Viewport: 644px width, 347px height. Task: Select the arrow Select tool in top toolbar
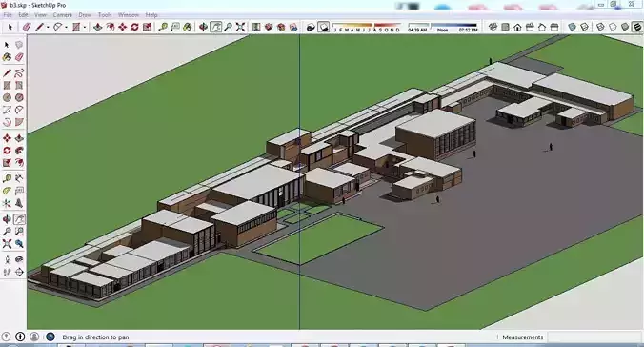(10, 27)
